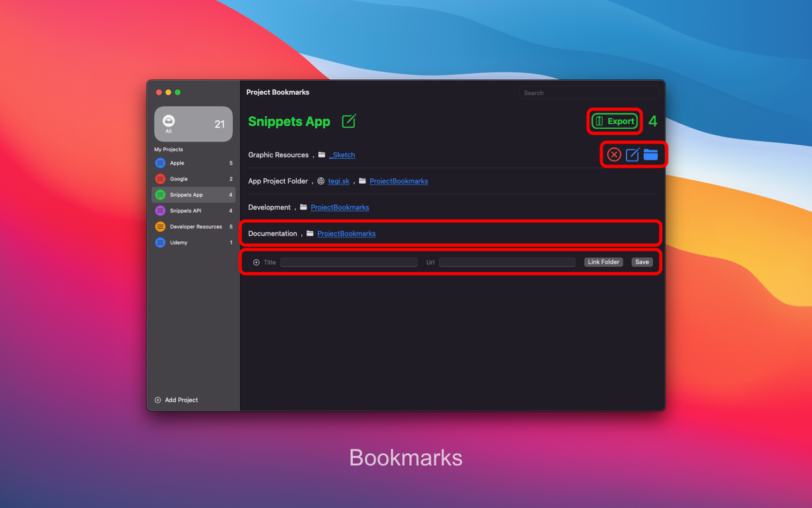Click the folder icon before _Sketch
The width and height of the screenshot is (812, 508).
[322, 155]
